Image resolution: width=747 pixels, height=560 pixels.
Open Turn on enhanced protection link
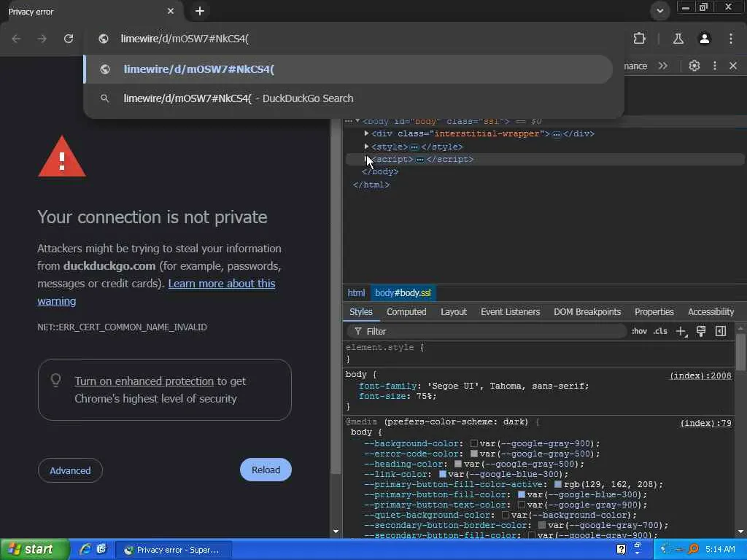tap(144, 381)
